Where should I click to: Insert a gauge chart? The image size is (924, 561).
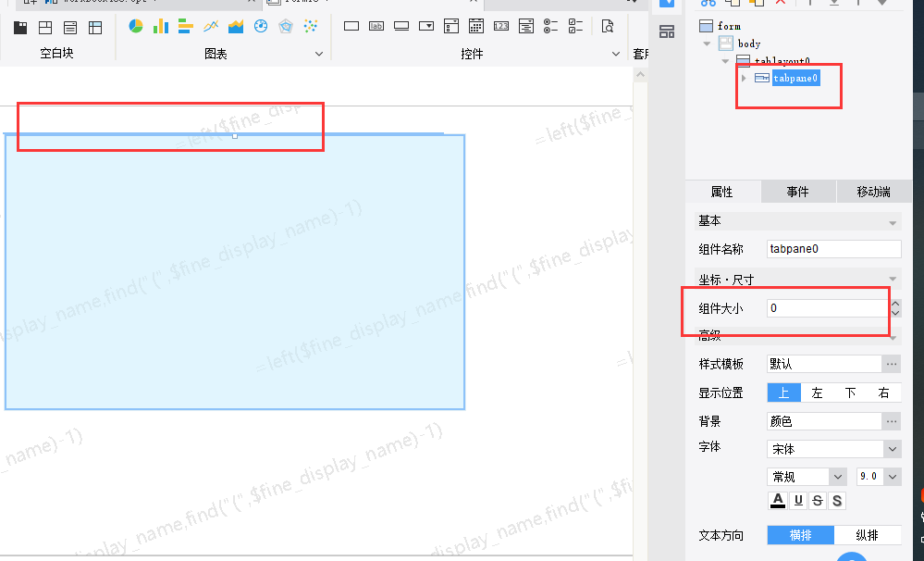coord(261,26)
